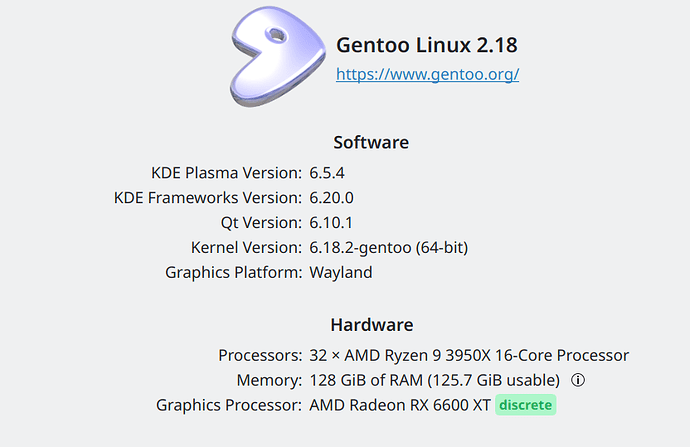Image resolution: width=690 pixels, height=447 pixels.
Task: Select the 6.20.0 Frameworks version value
Action: (x=331, y=198)
